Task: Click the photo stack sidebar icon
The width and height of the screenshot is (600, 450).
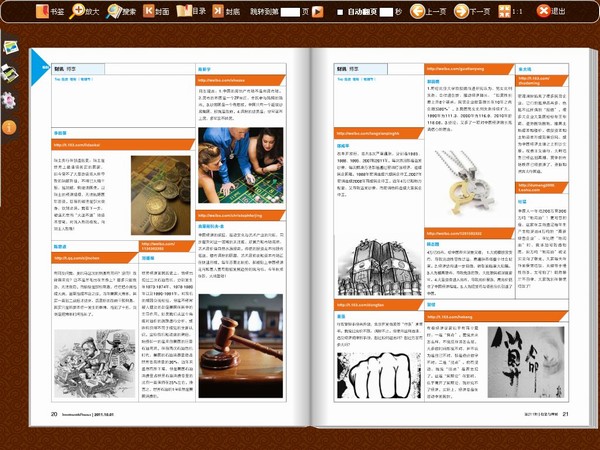Action: tap(9, 73)
